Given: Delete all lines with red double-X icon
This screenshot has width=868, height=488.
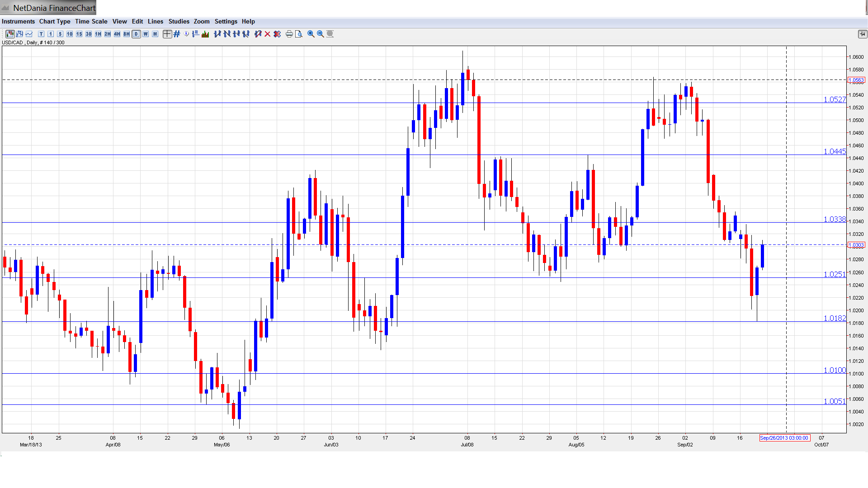Looking at the screenshot, I should 277,34.
